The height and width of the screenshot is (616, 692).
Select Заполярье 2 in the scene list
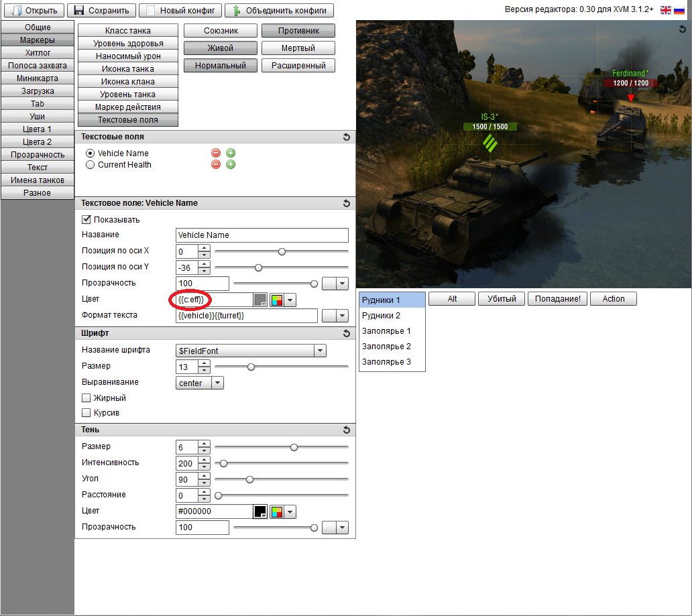pyautogui.click(x=392, y=347)
